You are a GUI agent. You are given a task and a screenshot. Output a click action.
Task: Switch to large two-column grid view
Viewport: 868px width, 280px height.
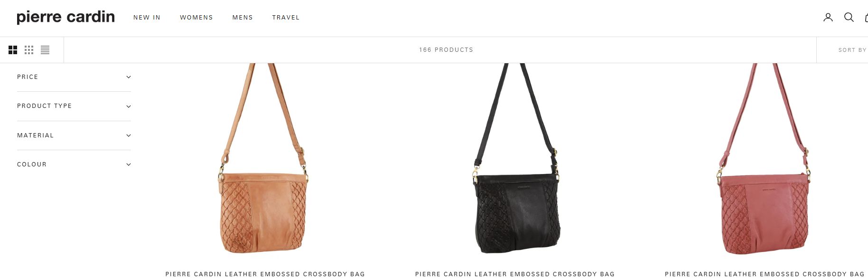click(x=13, y=50)
